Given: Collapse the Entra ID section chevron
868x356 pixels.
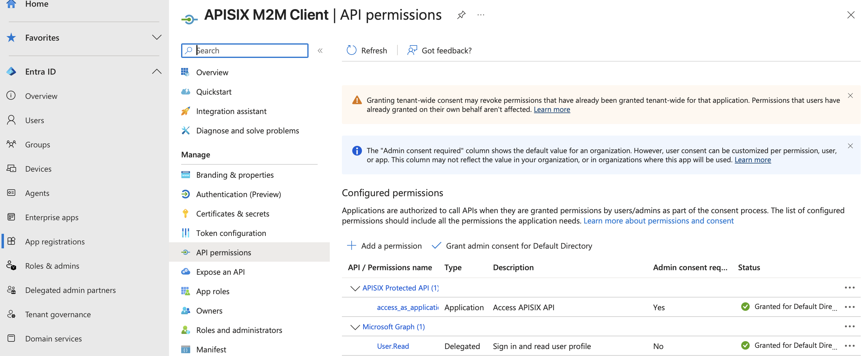Looking at the screenshot, I should [x=157, y=71].
